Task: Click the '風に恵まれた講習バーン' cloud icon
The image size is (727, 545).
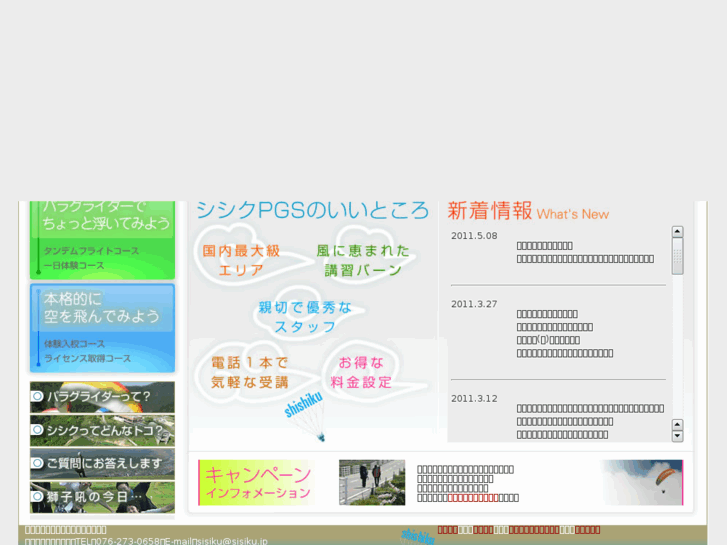Action: (364, 260)
